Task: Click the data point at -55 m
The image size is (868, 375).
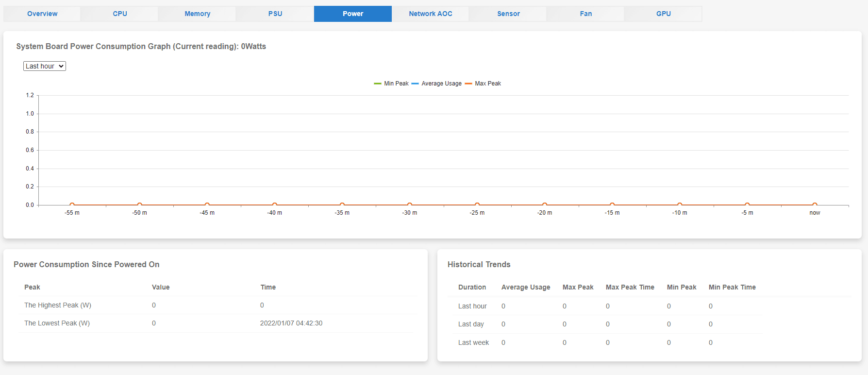Action: pyautogui.click(x=72, y=205)
